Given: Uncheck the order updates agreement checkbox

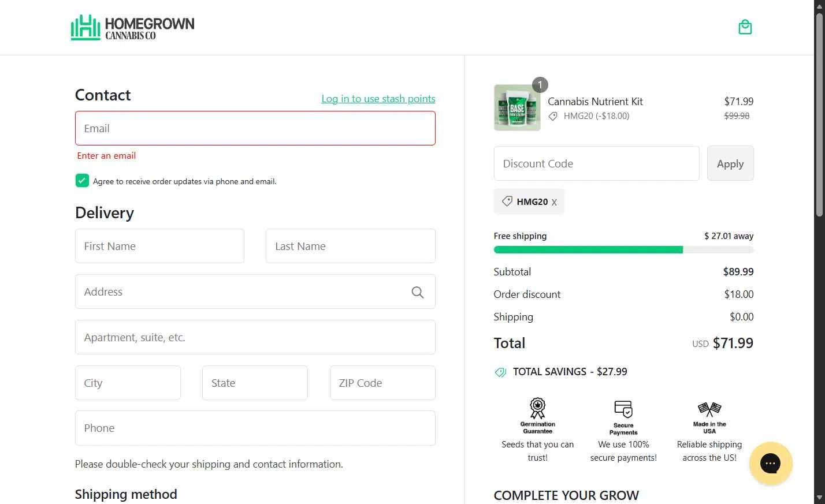Looking at the screenshot, I should coord(82,181).
